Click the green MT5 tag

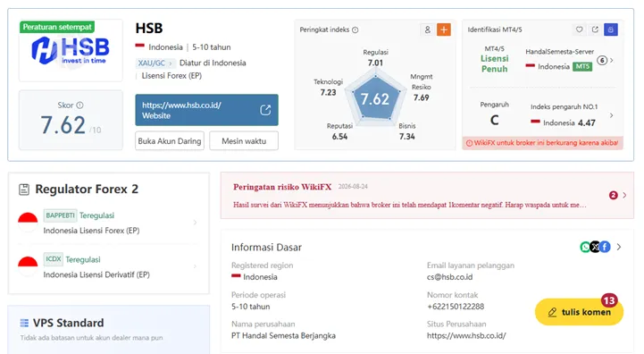pyautogui.click(x=582, y=67)
